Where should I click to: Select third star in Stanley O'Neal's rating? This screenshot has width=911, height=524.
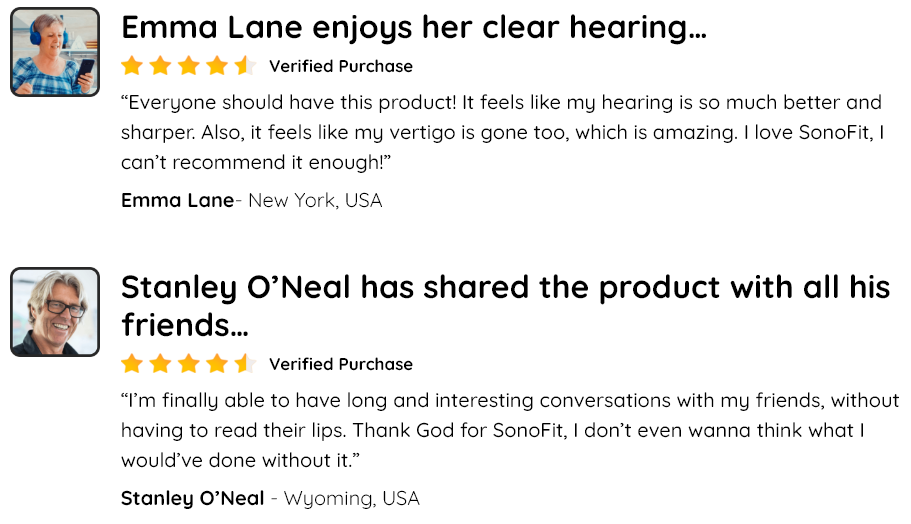click(x=189, y=364)
